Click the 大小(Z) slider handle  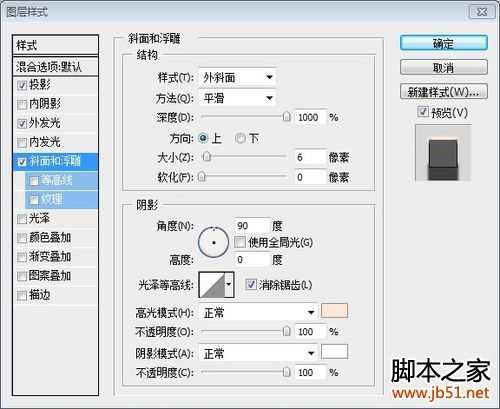[207, 156]
